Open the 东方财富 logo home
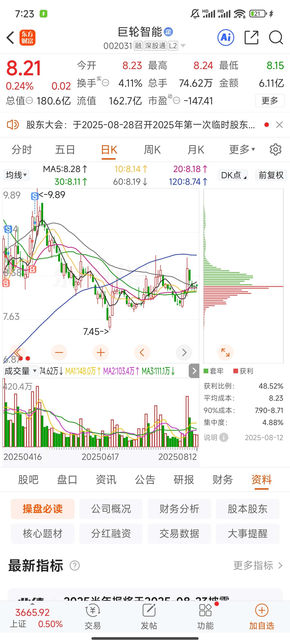This screenshot has width=290, height=644. click(28, 38)
